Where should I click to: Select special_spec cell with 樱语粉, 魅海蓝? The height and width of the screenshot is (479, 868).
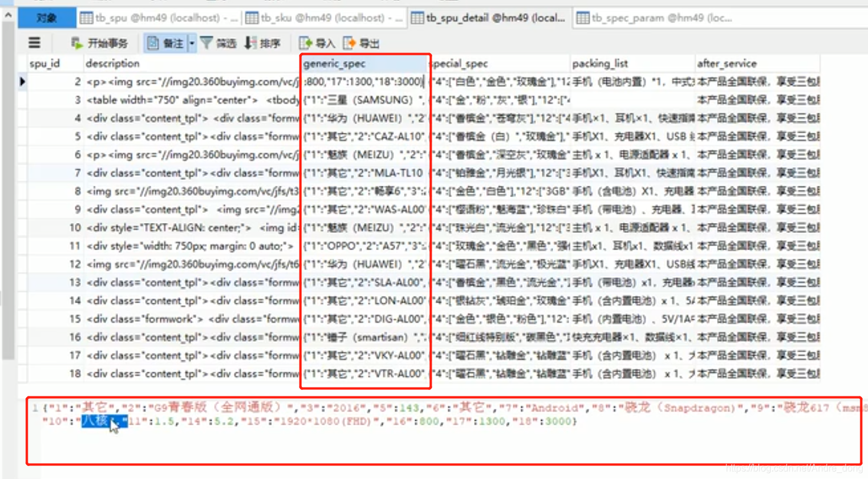[x=499, y=209]
